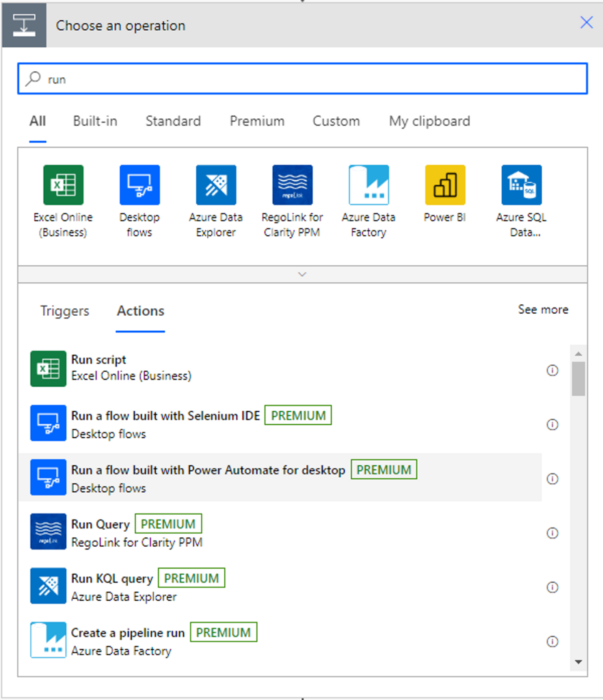Close the Choose an operation panel
This screenshot has height=700, width=603.
click(587, 23)
